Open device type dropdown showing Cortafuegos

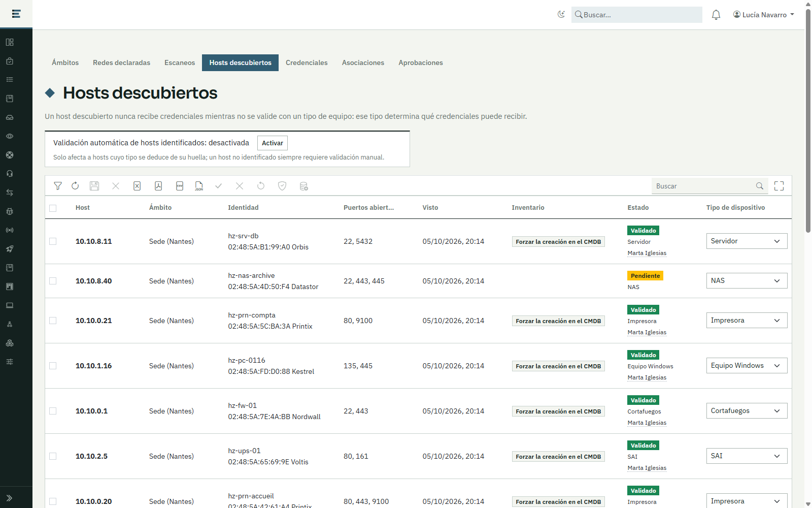pyautogui.click(x=747, y=411)
